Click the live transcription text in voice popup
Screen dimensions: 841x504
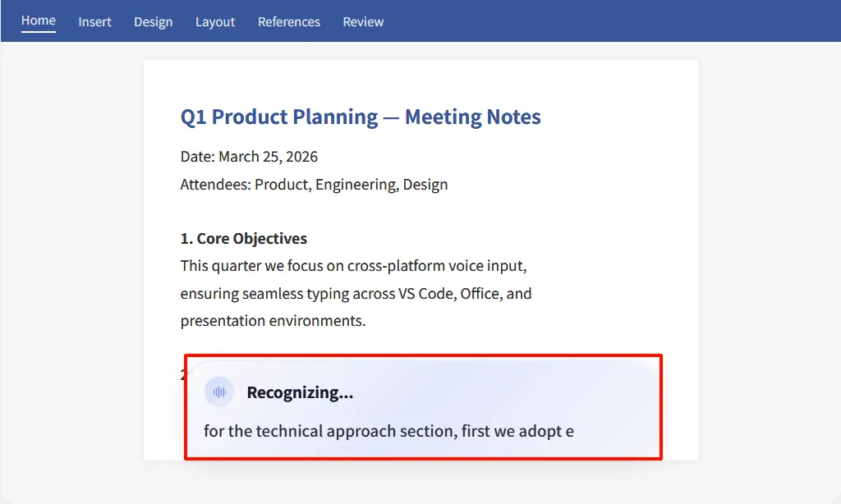pyautogui.click(x=388, y=431)
